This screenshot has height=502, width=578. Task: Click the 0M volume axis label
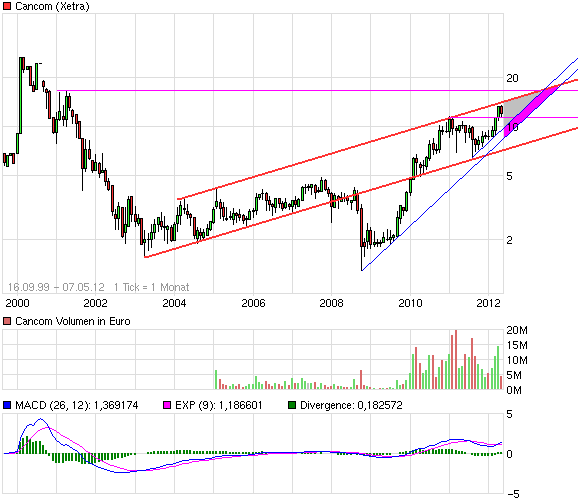[x=514, y=390]
